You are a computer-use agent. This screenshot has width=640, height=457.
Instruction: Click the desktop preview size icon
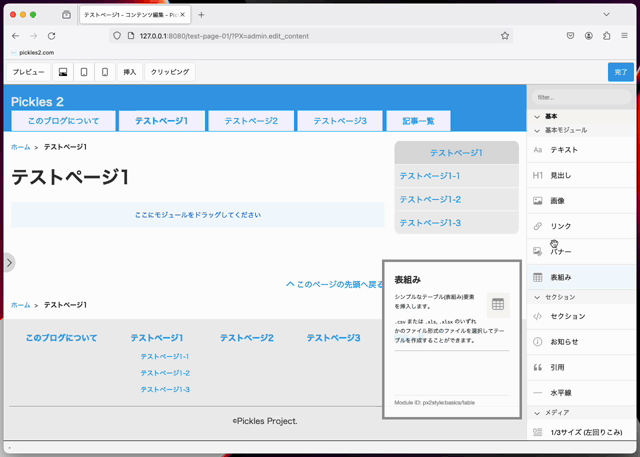tap(63, 72)
